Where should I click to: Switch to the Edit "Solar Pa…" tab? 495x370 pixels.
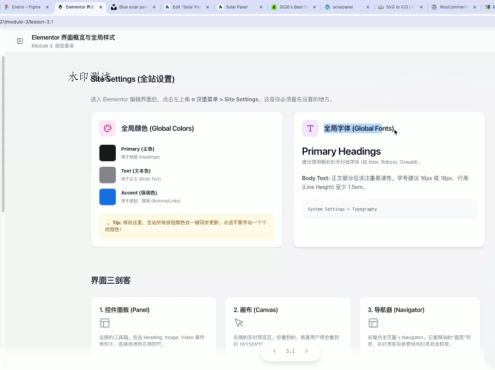tap(187, 7)
